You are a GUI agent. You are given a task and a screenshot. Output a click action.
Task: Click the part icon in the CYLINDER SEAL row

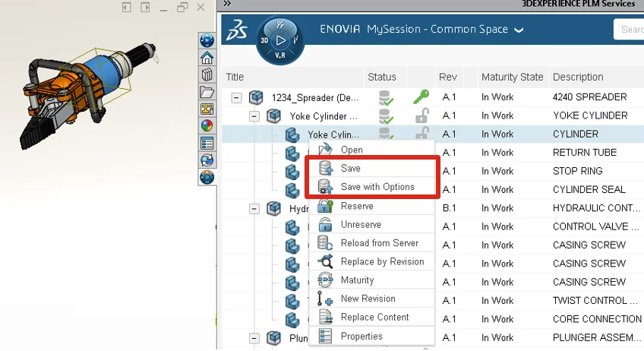coord(292,190)
